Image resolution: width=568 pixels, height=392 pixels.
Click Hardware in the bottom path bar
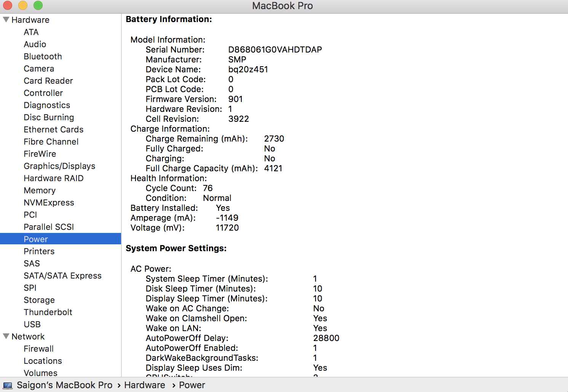(145, 385)
